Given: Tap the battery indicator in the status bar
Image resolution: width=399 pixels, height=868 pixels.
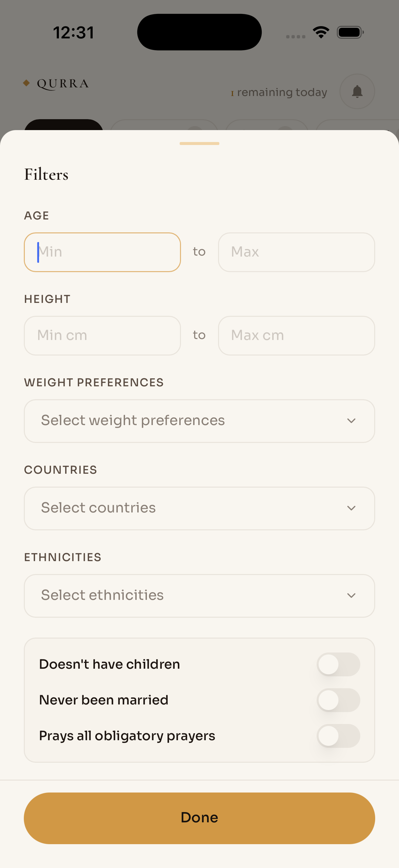Looking at the screenshot, I should coord(349,32).
